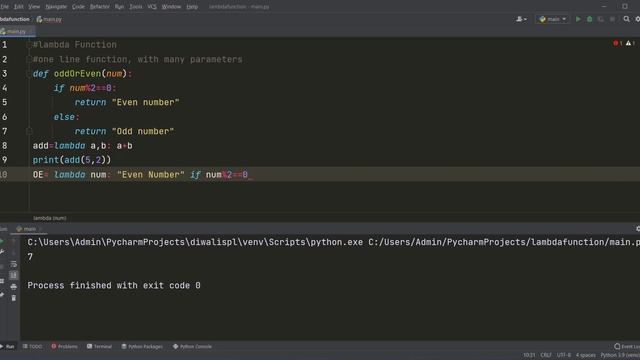Click the return "Even number" line
The height and width of the screenshot is (360, 640).
point(127,102)
